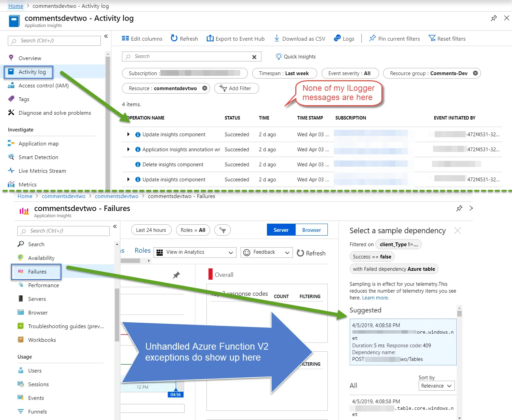512x420 pixels.
Task: Click Search in Failures sidebar
Action: pyautogui.click(x=36, y=244)
